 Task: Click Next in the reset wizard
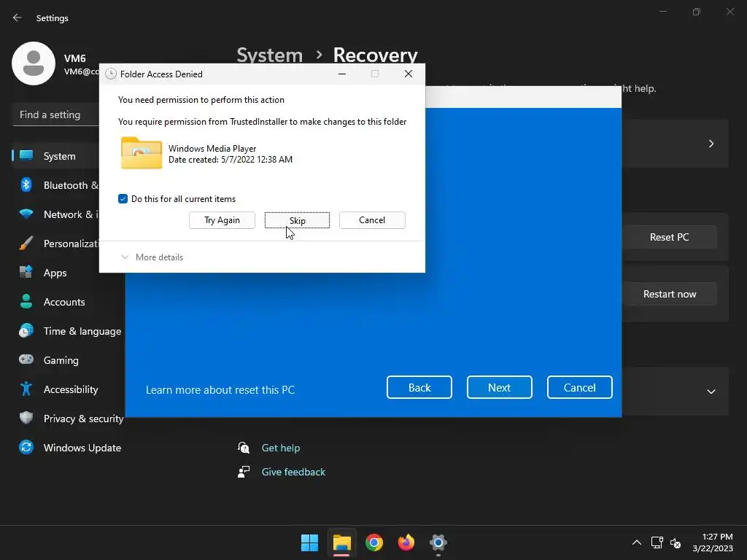499,387
